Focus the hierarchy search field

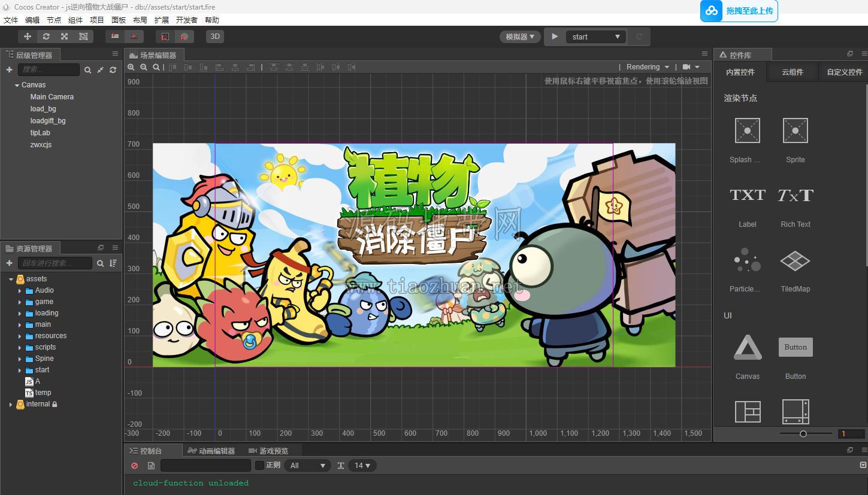click(49, 70)
